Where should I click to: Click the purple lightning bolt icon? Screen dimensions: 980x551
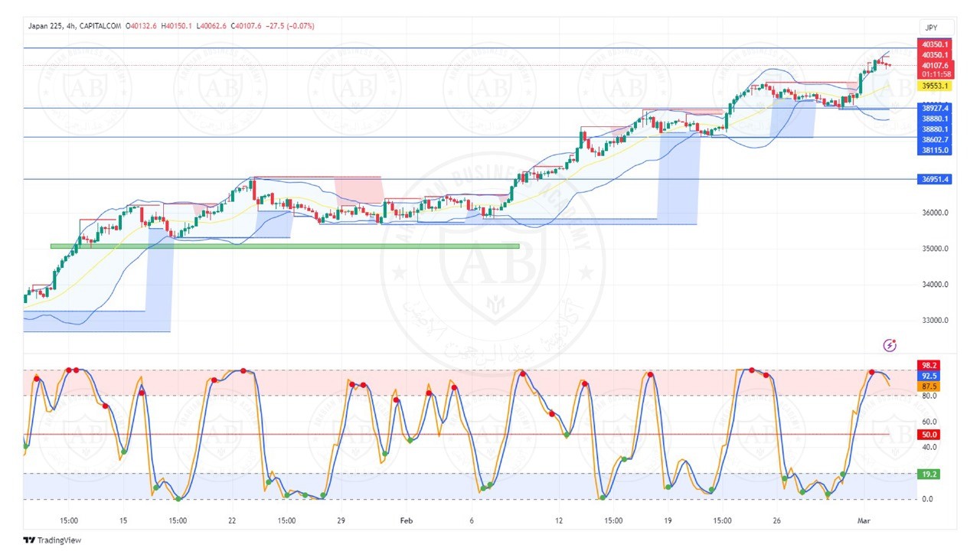890,345
